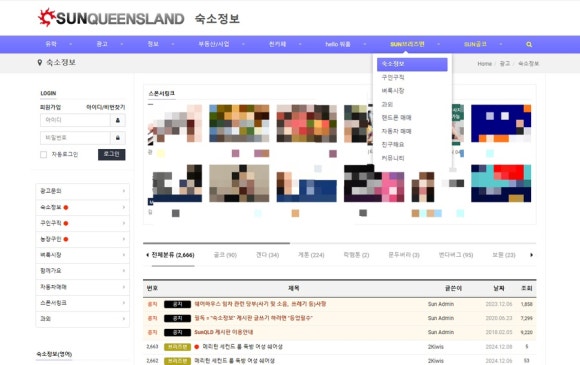Click the dark blue sponsor thumbnail in top row
This screenshot has height=365, width=580.
click(501, 124)
